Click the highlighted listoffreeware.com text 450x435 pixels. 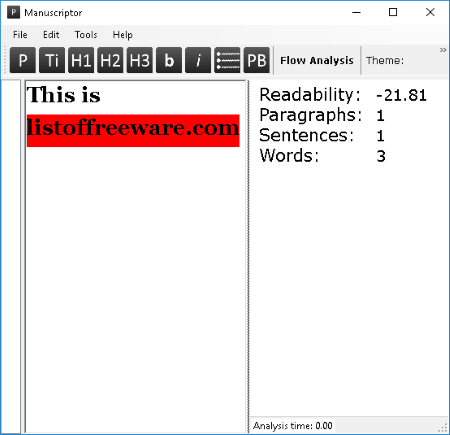[133, 130]
